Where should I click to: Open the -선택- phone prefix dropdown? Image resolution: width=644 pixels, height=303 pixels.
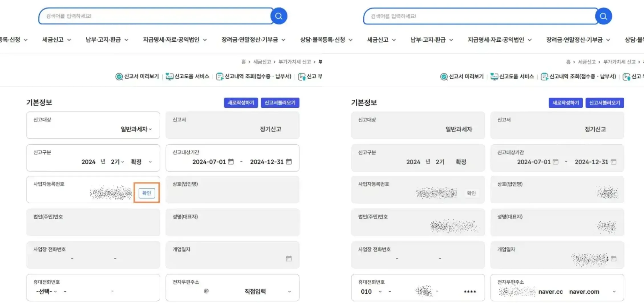[56, 291]
